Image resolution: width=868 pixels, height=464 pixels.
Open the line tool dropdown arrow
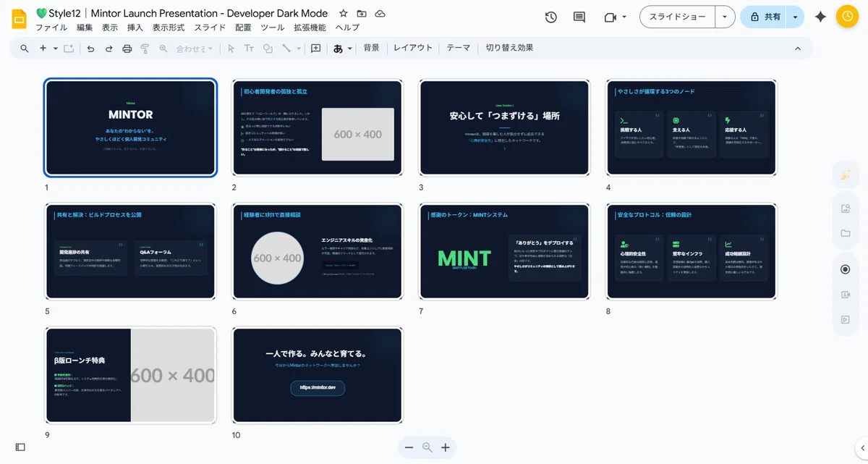click(299, 48)
